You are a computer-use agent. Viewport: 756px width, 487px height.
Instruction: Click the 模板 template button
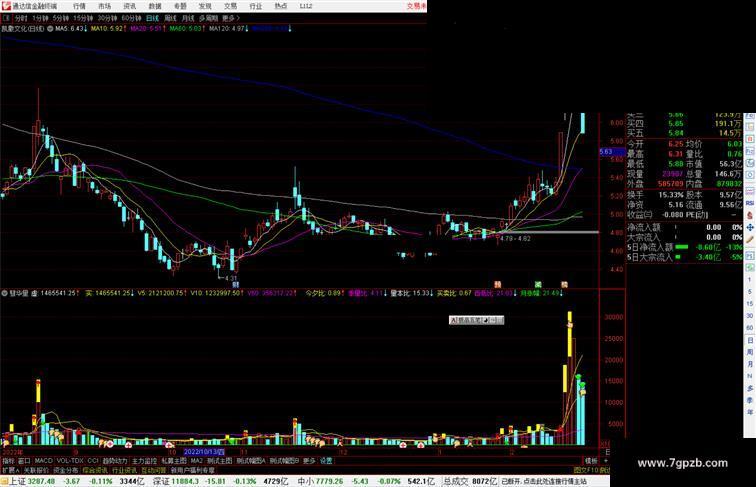pyautogui.click(x=591, y=461)
